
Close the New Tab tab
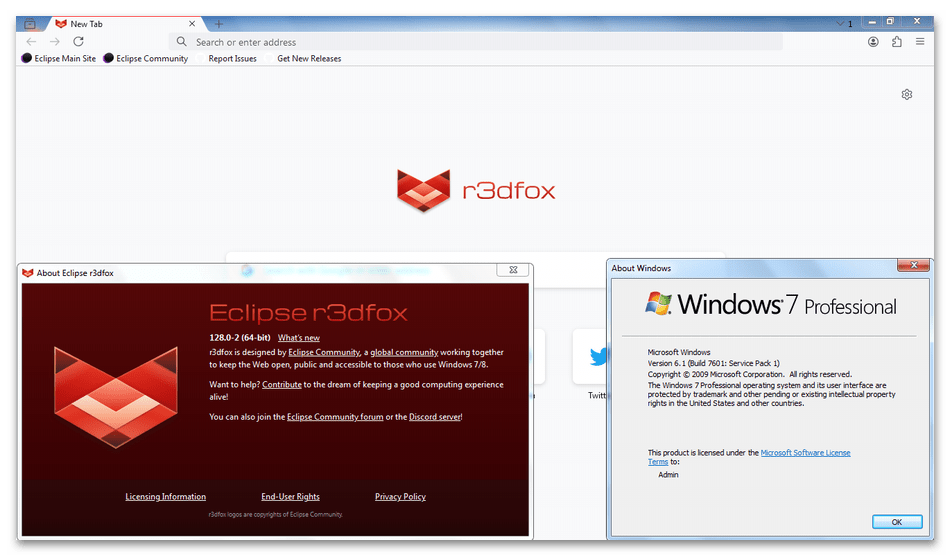coord(192,24)
